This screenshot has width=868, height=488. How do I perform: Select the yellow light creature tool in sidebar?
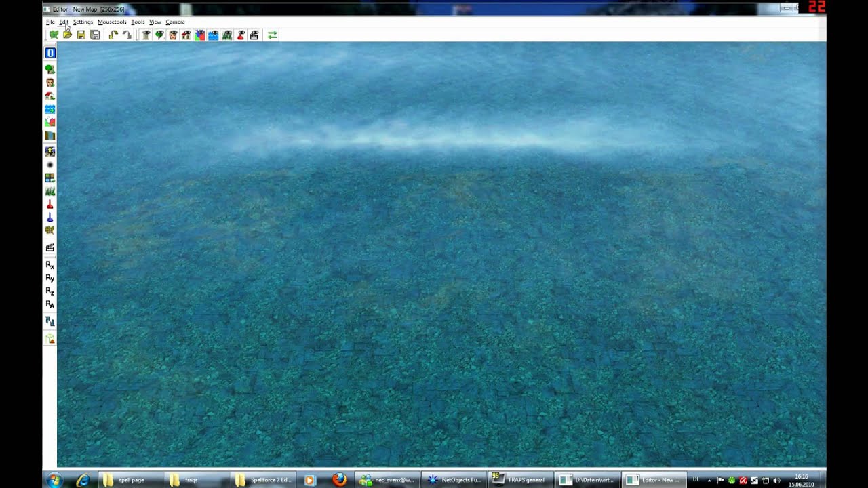point(50,152)
